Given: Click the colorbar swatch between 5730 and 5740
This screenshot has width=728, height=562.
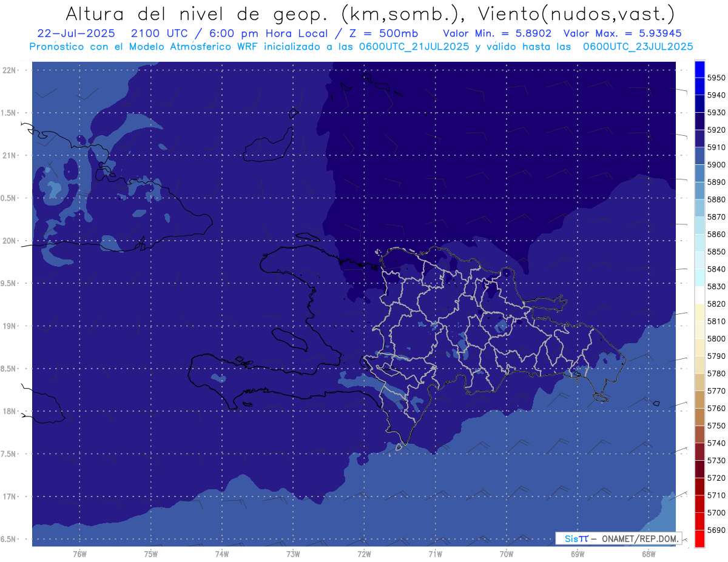Looking at the screenshot, I should coord(699,452).
